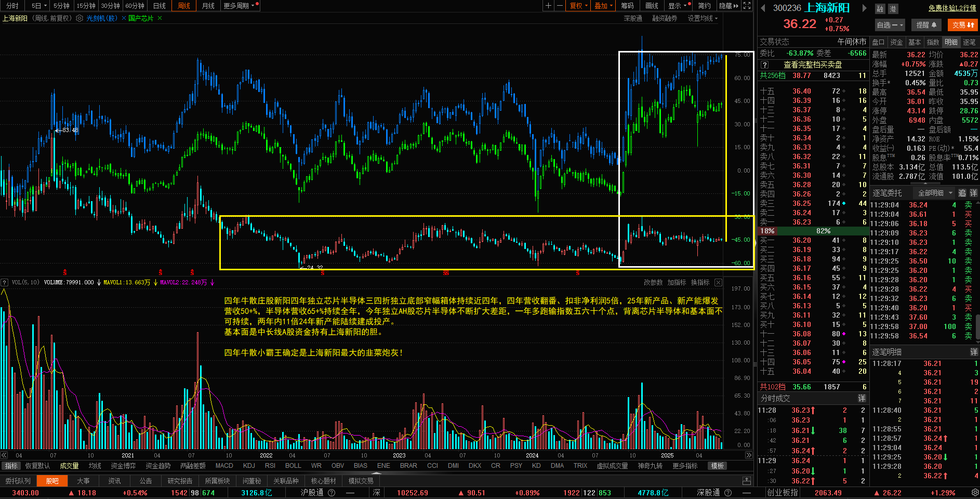The image size is (980, 499).
Task: Remove 国产芯片 overlay with its X
Action: (x=160, y=18)
